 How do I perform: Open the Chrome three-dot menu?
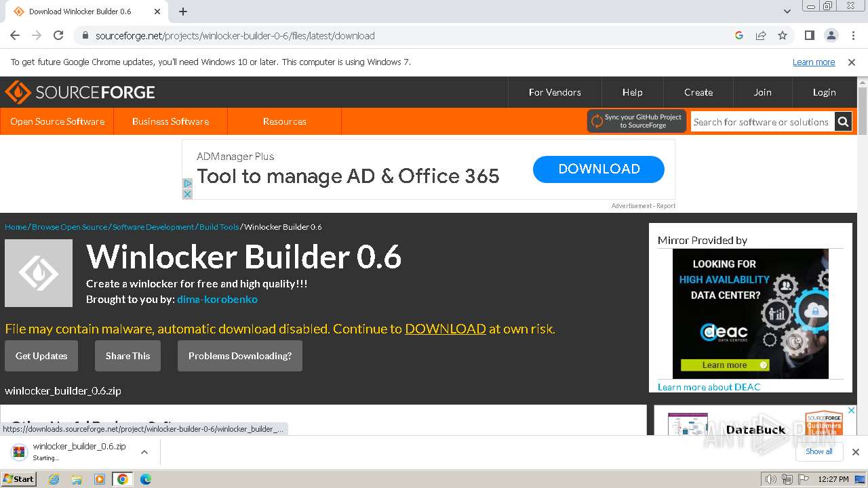(x=853, y=35)
